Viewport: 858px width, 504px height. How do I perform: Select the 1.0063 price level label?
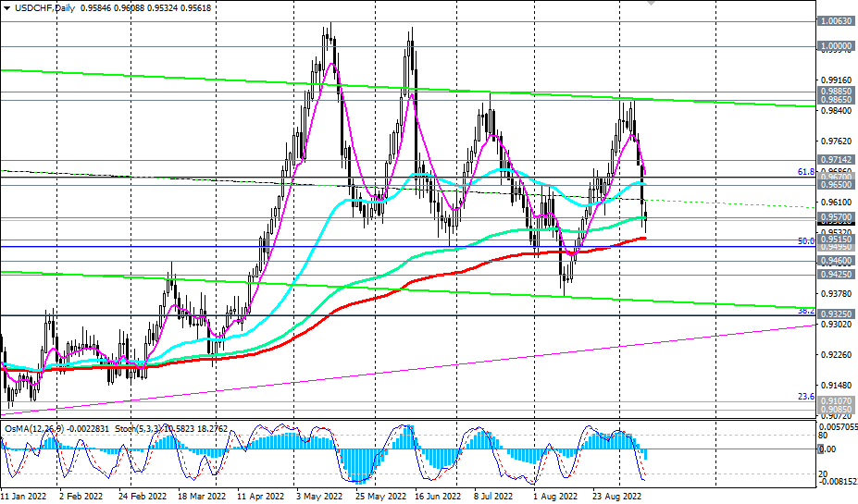point(836,19)
